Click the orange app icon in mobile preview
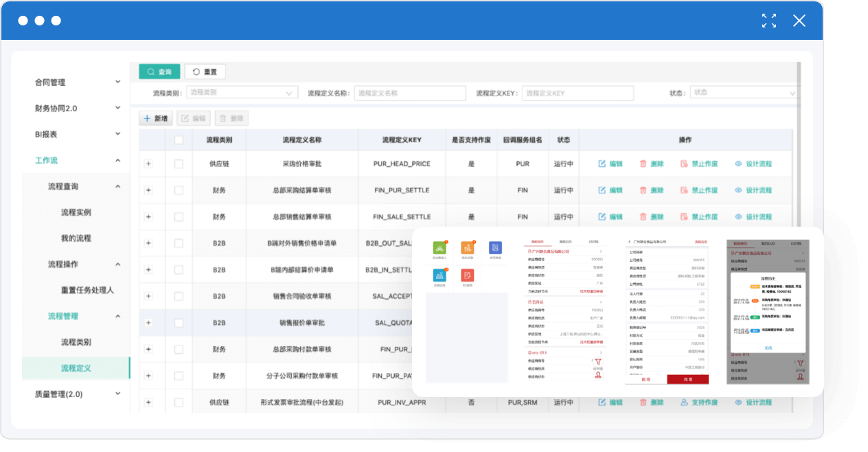868x452 pixels. (468, 248)
